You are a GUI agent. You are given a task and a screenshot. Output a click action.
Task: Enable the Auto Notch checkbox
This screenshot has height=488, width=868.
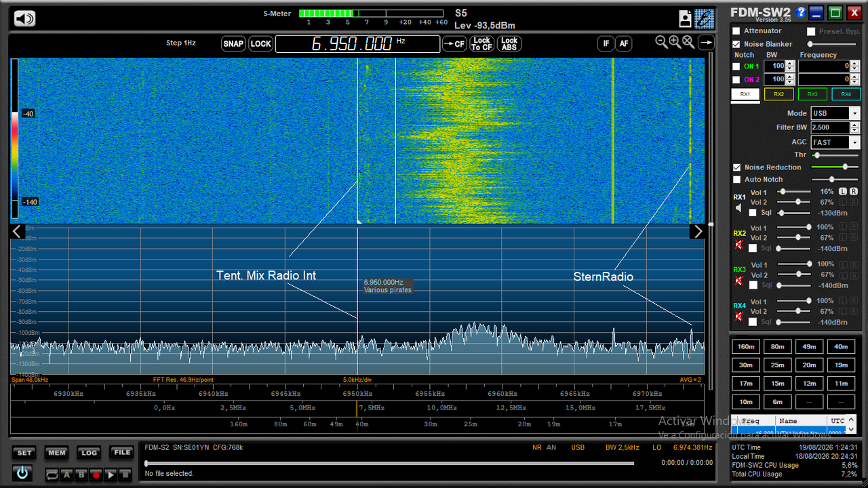pos(736,180)
